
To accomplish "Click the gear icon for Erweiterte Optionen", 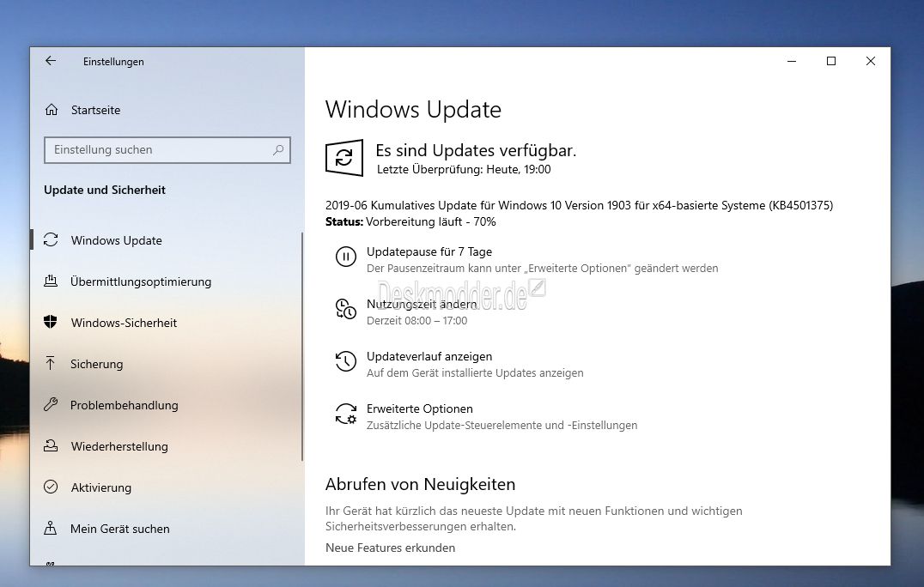I will tap(346, 414).
